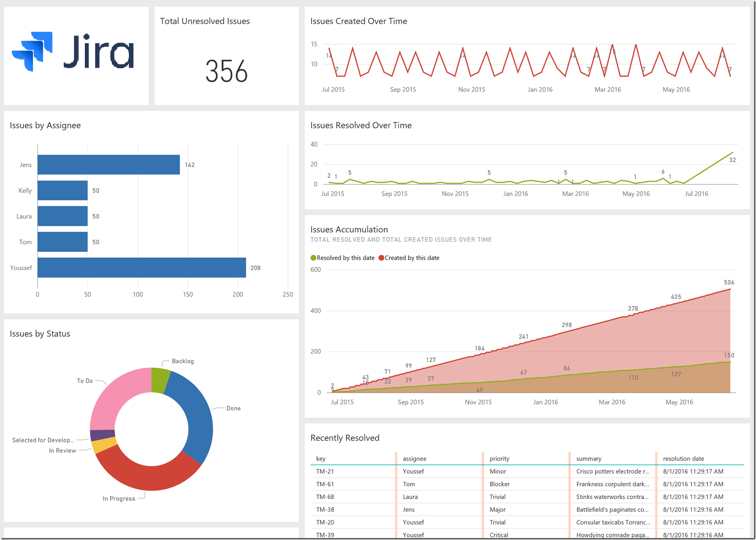Sort table by key column header
Viewport: 756px width, 540px height.
(x=321, y=459)
